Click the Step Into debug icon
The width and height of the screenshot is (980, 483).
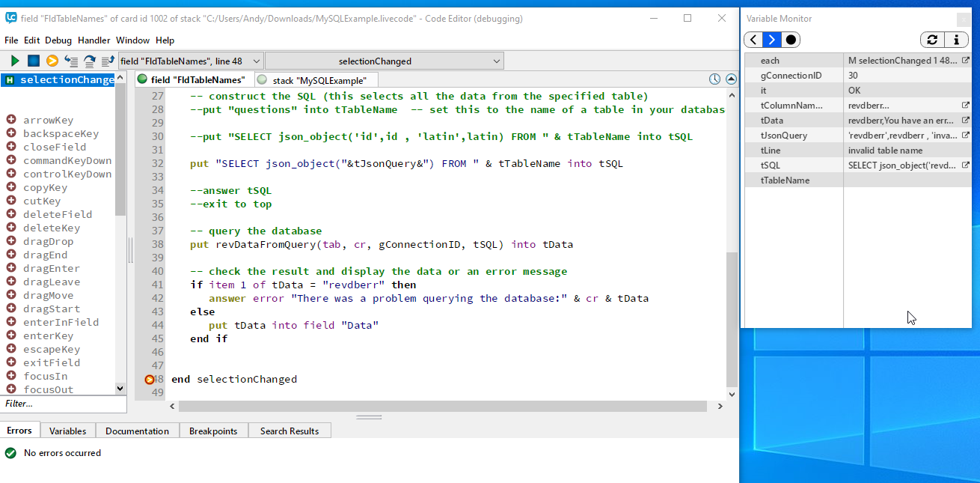tap(71, 61)
